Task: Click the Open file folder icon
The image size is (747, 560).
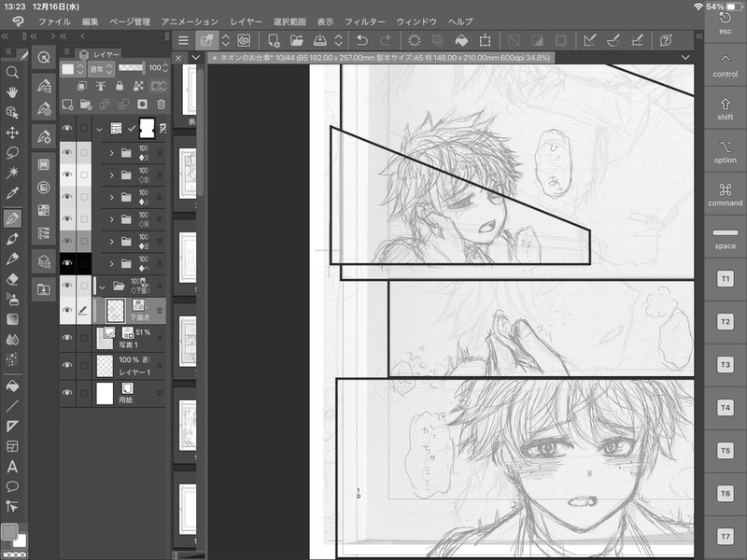Action: point(296,40)
